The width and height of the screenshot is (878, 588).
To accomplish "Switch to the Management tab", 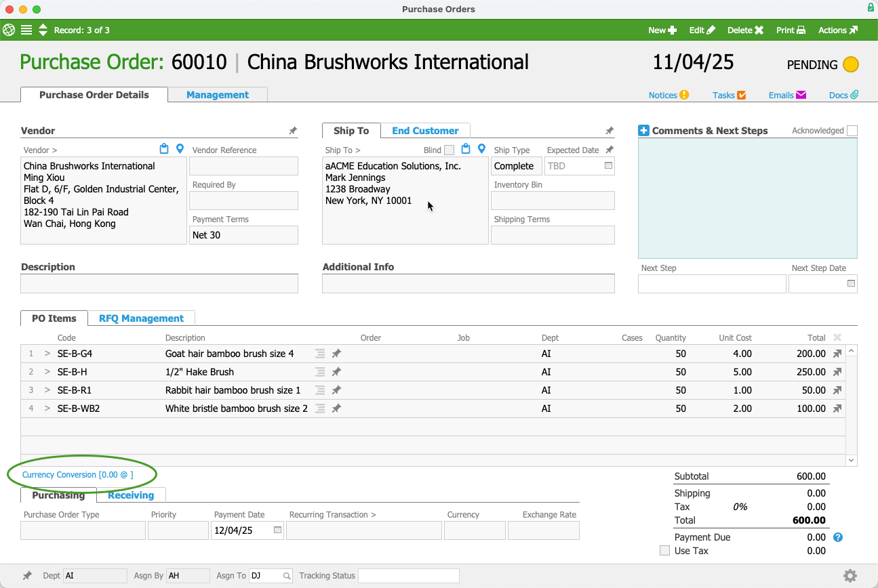I will pos(218,95).
